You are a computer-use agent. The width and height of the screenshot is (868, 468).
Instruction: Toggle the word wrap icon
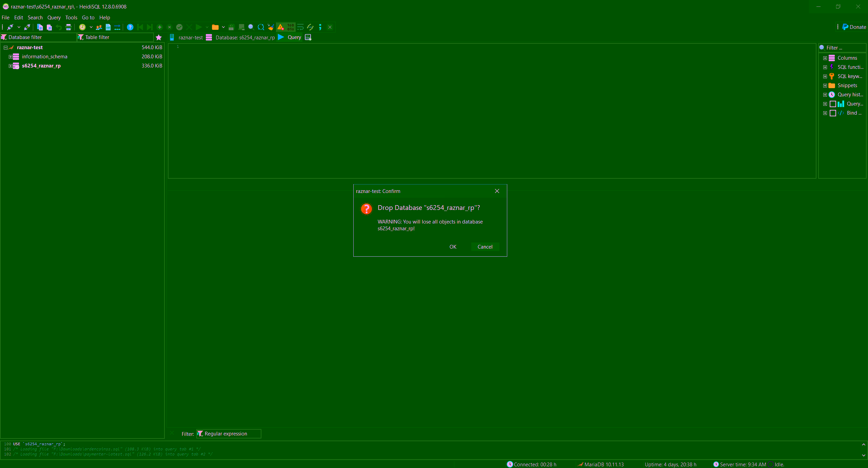tap(300, 27)
